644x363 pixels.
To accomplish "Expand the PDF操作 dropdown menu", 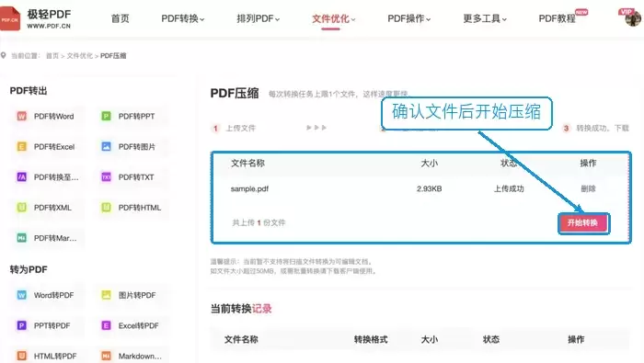I will (x=409, y=19).
